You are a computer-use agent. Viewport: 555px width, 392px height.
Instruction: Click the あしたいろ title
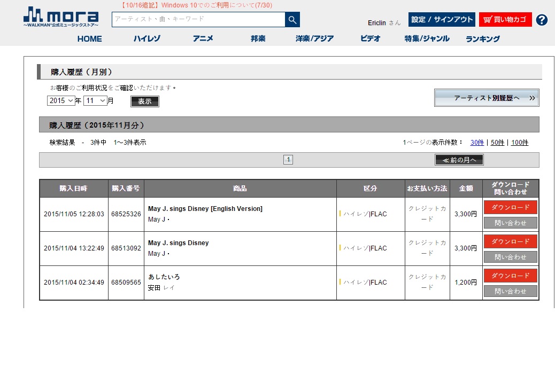(x=164, y=277)
